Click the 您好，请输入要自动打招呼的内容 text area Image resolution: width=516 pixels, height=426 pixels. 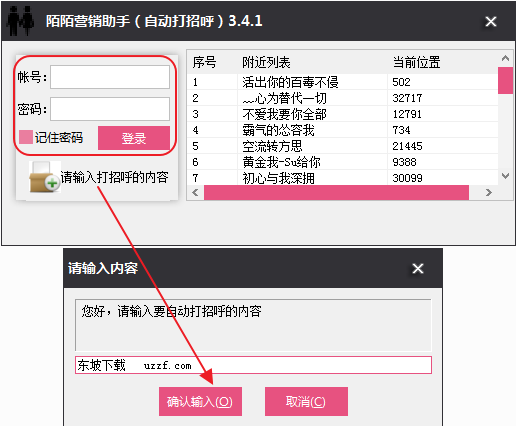point(253,325)
